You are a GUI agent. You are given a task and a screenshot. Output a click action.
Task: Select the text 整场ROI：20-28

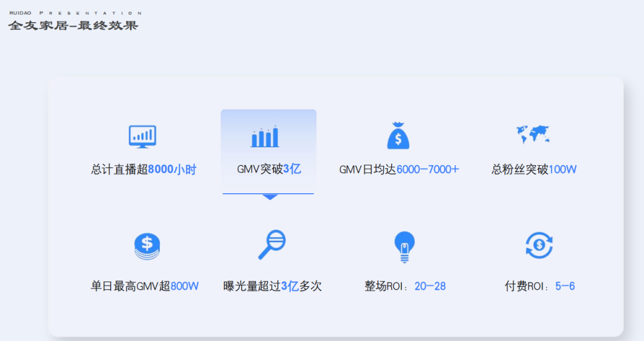(405, 286)
